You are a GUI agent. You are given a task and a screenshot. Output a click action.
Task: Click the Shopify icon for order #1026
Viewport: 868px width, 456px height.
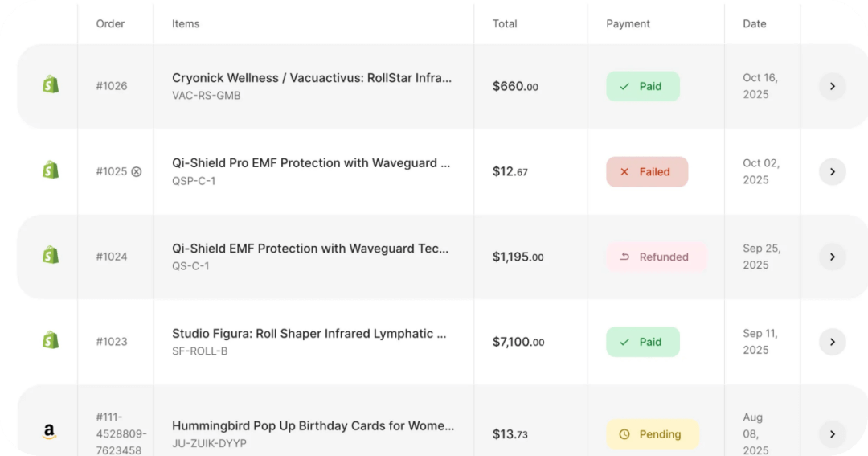[x=51, y=85]
